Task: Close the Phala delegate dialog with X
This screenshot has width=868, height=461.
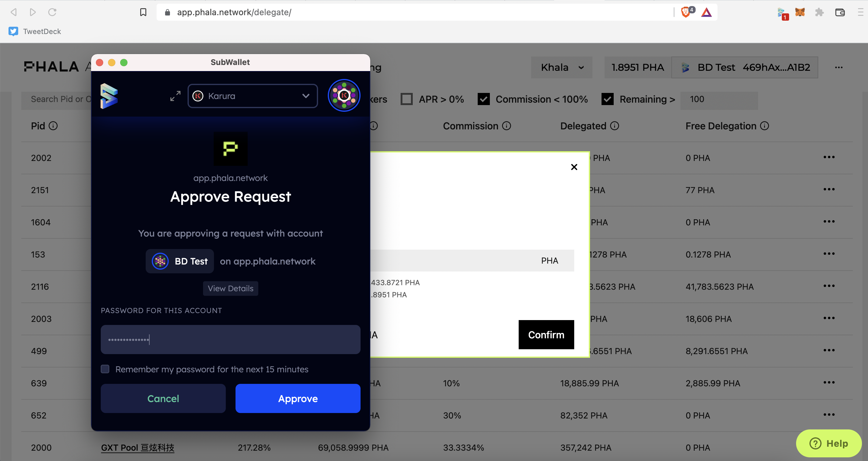Action: pos(574,167)
